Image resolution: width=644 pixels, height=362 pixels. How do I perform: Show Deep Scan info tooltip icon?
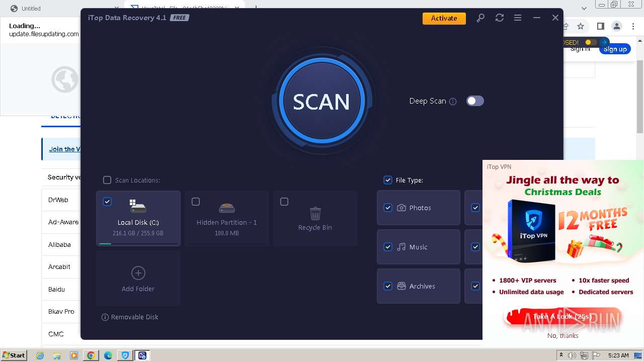[453, 102]
